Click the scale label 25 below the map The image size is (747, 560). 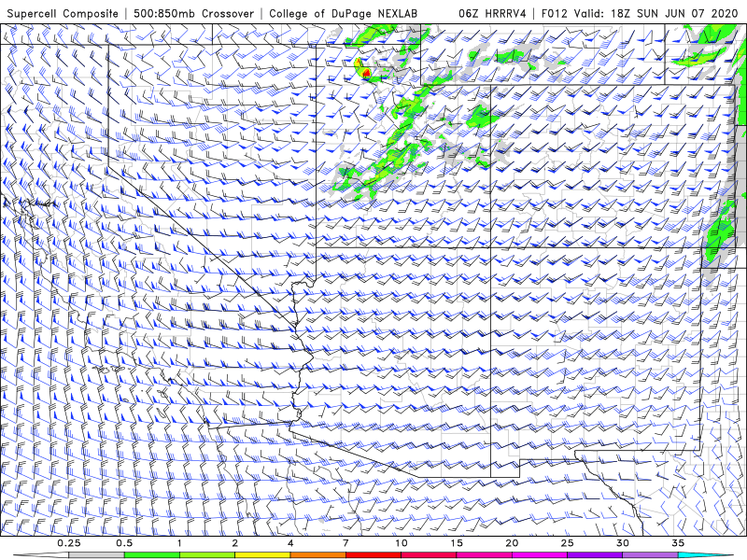567,543
